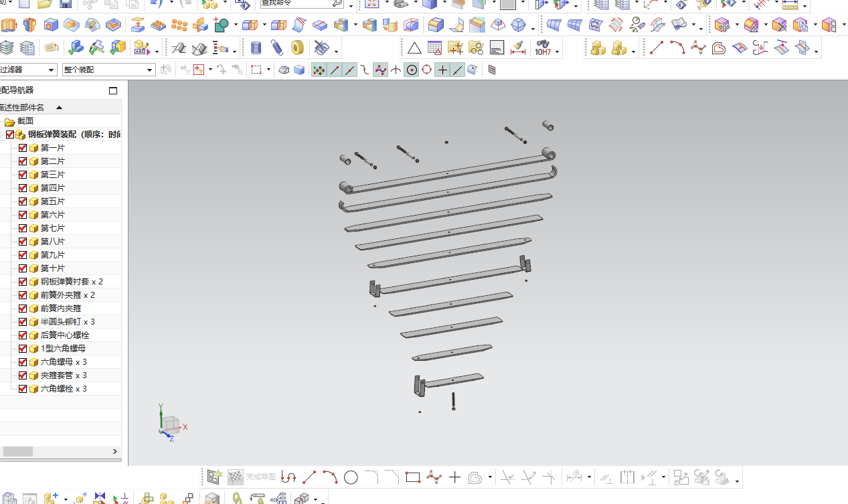The image size is (848, 504).
Task: Click the Studio Spline icon in sketch toolbar
Action: pyautogui.click(x=434, y=477)
